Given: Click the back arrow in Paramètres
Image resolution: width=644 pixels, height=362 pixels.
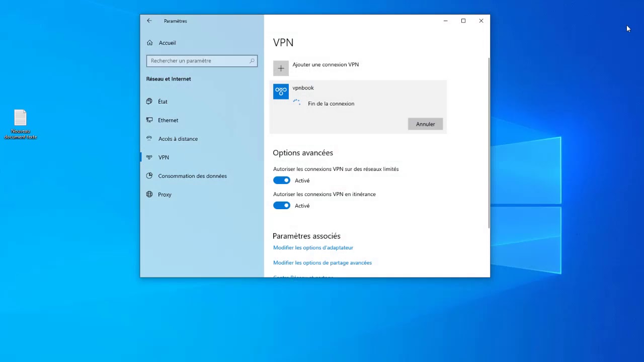Looking at the screenshot, I should [x=149, y=21].
